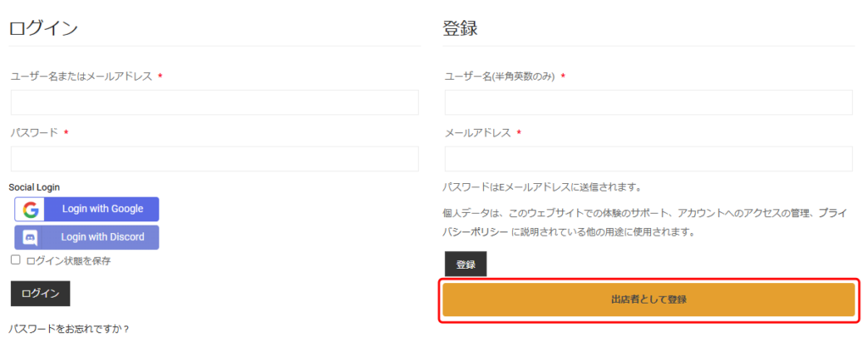Click the dark ログイン submit button

point(40,293)
